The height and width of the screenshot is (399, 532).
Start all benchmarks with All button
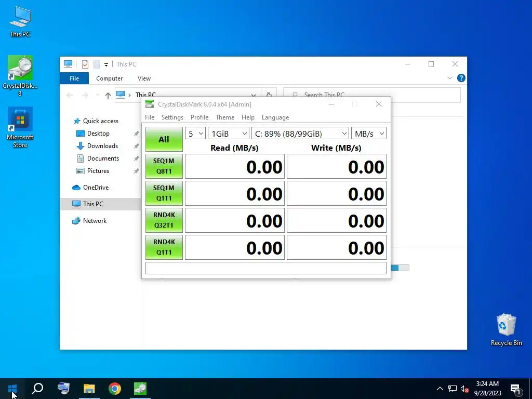(x=164, y=139)
